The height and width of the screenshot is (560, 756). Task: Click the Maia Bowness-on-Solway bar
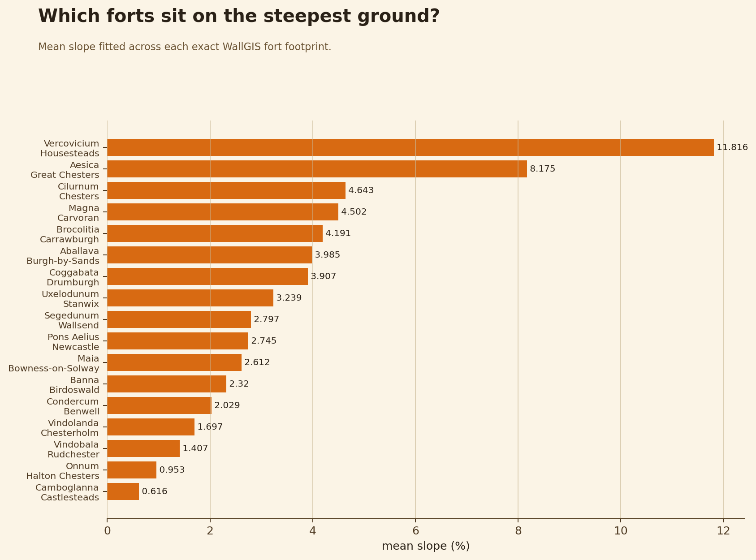pyautogui.click(x=174, y=362)
